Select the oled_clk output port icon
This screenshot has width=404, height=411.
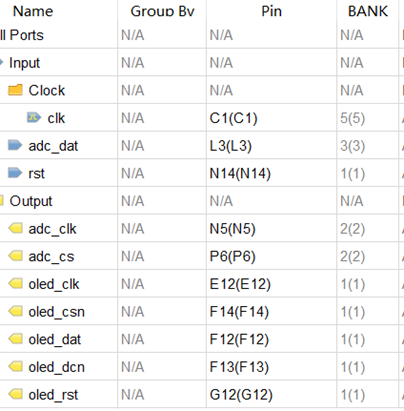[15, 284]
